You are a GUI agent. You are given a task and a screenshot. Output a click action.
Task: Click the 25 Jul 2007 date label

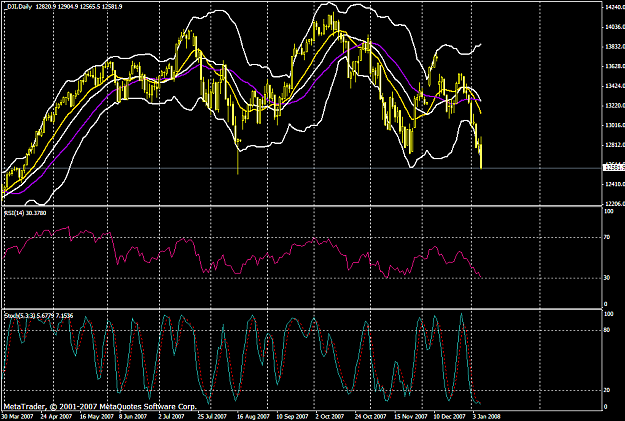click(212, 417)
